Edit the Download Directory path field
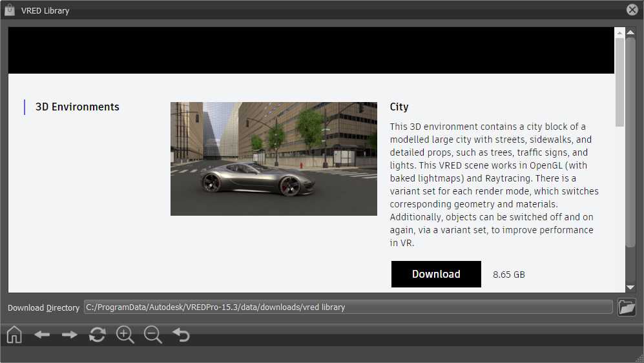Viewport: 644px width, 363px height. [x=348, y=307]
